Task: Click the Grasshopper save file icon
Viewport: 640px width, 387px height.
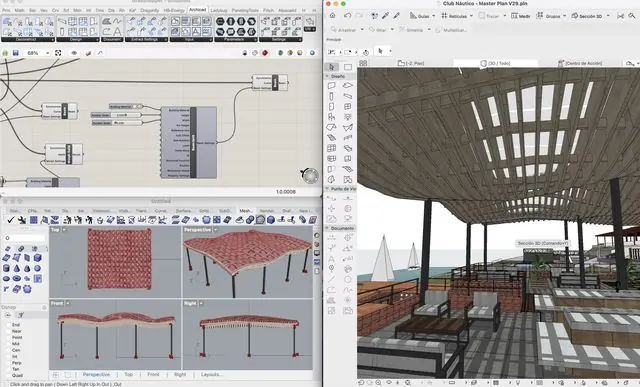Action: click(x=16, y=53)
